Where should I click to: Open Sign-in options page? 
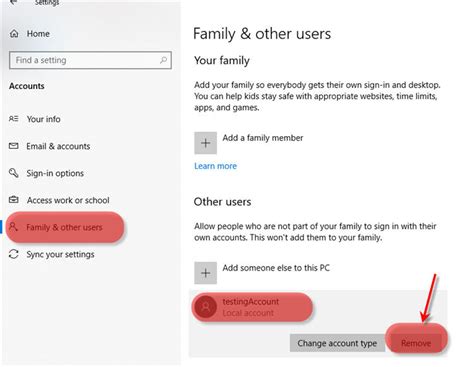pos(55,173)
